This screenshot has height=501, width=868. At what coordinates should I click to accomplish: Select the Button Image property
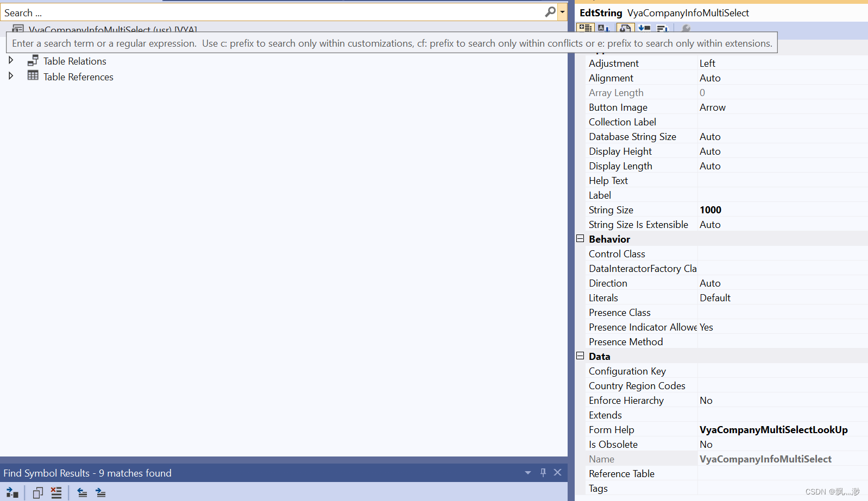point(727,107)
